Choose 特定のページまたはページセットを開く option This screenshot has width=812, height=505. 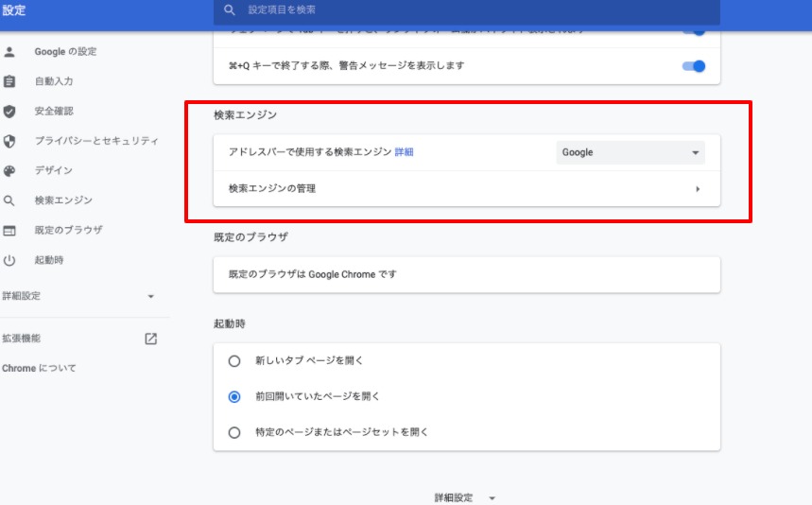pos(234,432)
